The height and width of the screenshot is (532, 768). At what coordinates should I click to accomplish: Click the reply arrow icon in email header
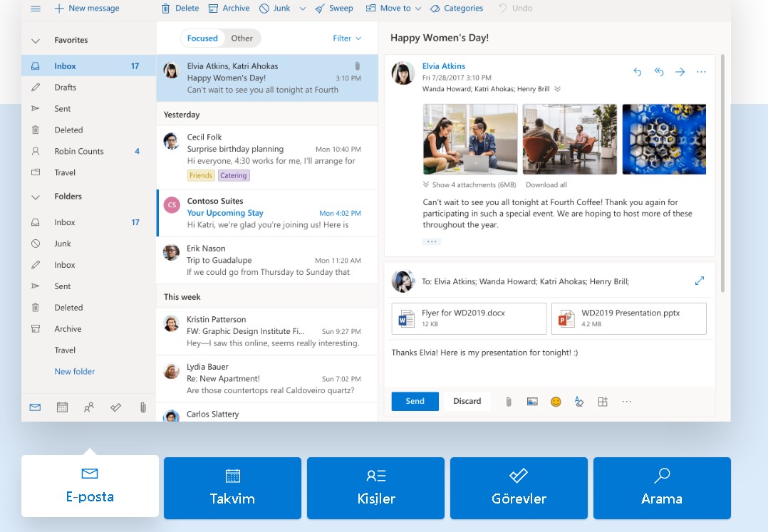[638, 72]
